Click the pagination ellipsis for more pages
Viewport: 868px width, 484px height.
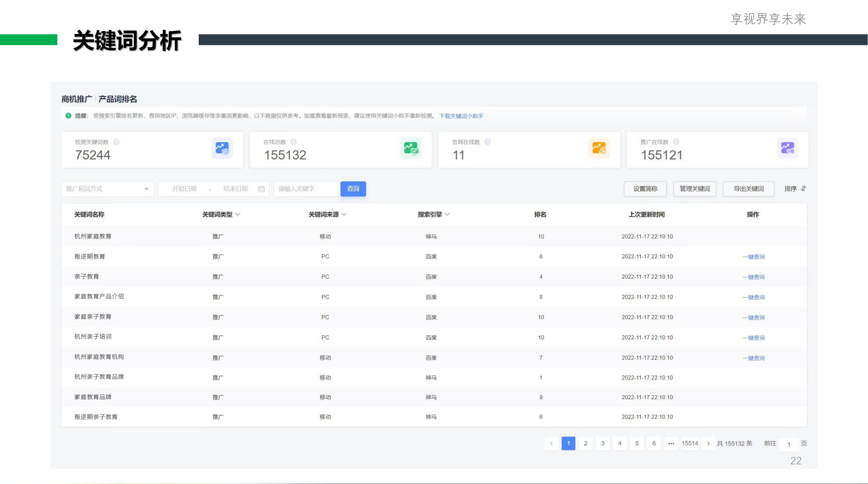tap(671, 444)
